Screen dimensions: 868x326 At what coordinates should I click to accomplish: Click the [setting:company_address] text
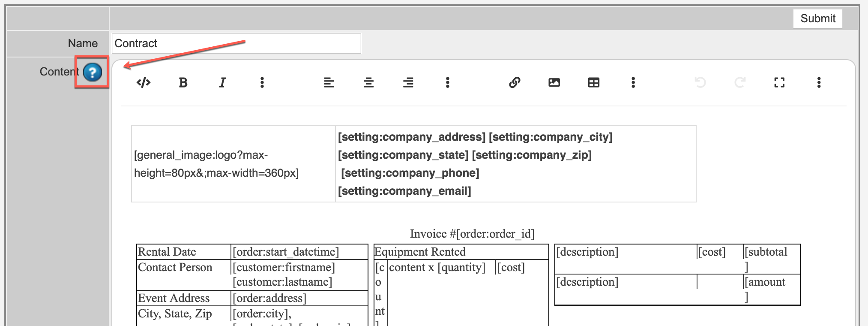click(x=412, y=137)
